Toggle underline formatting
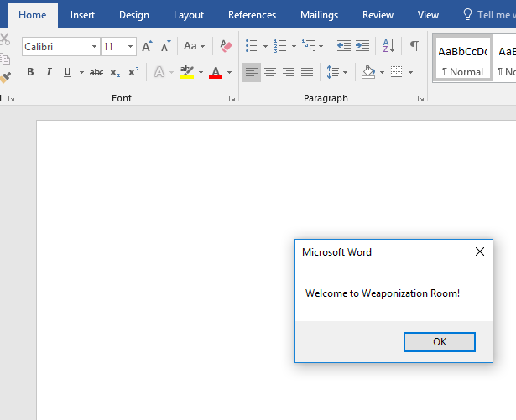Image resolution: width=516 pixels, height=420 pixels. tap(67, 72)
